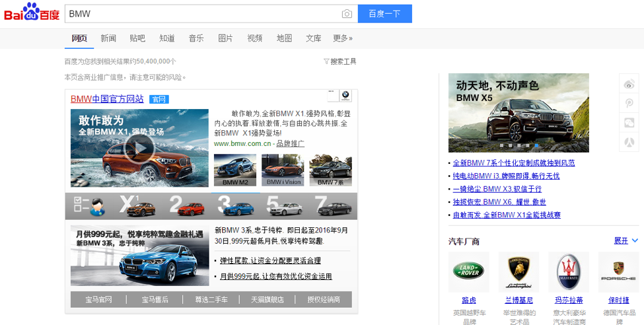Open 一骑绝尘 BMW X3 link
The image size is (644, 325).
coord(497,189)
